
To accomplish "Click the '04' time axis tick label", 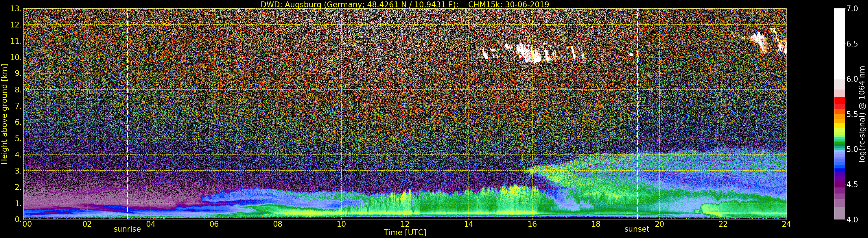I will [151, 224].
